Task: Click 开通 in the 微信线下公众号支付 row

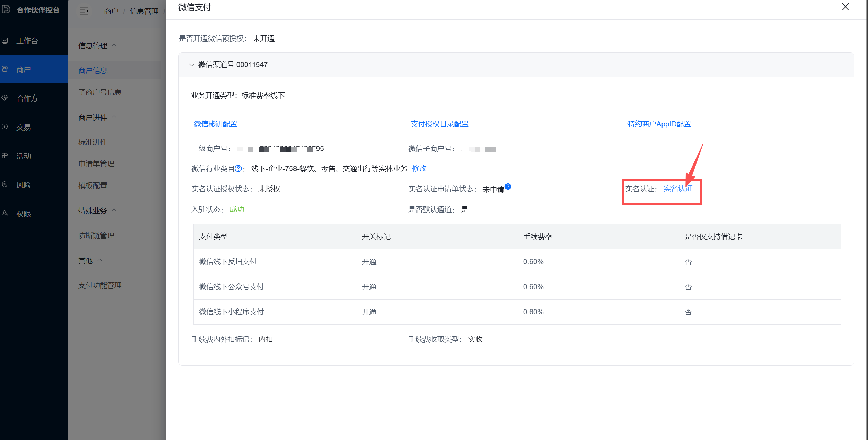Action: click(x=369, y=287)
